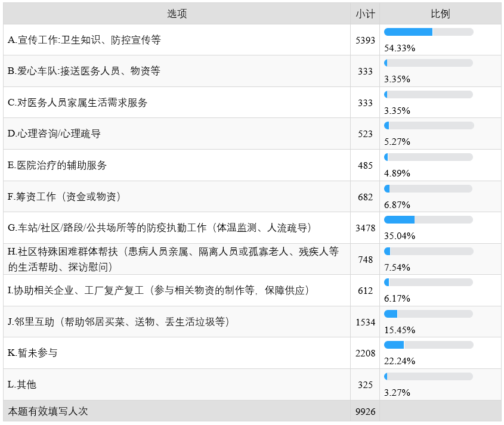Click the 小计 column header
The height and width of the screenshot is (425, 504).
[x=365, y=14]
